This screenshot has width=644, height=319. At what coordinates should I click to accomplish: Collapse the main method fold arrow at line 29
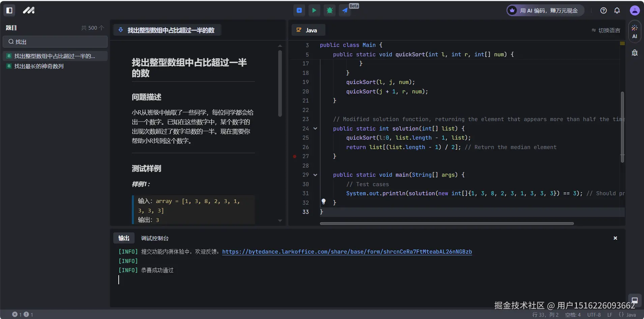click(315, 175)
